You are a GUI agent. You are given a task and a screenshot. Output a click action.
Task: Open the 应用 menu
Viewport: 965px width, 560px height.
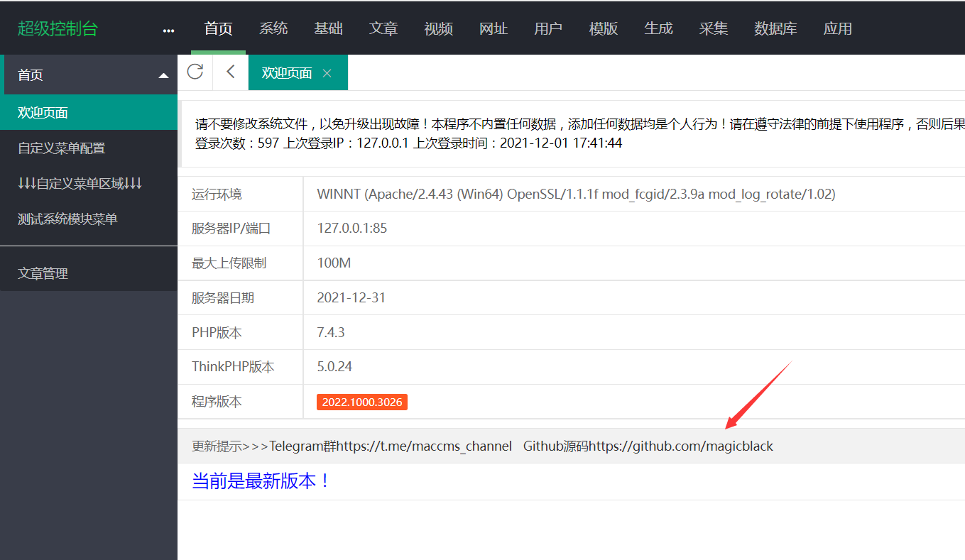click(x=838, y=28)
